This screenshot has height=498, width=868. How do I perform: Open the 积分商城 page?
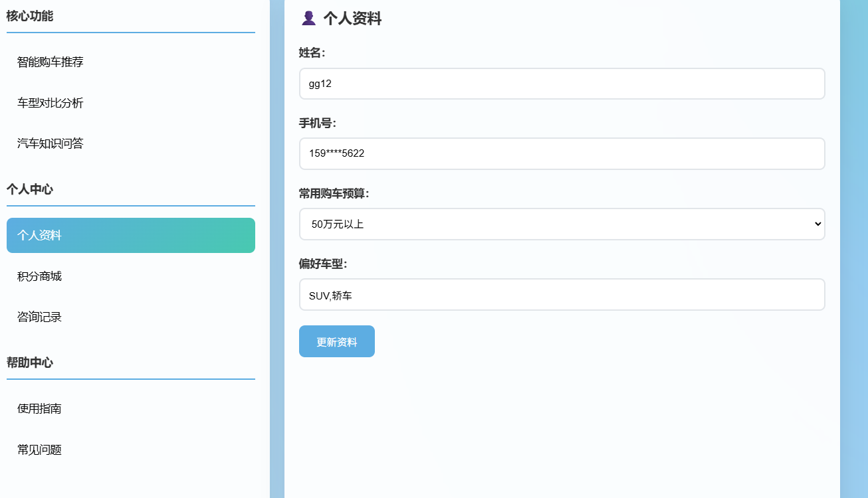tap(38, 276)
